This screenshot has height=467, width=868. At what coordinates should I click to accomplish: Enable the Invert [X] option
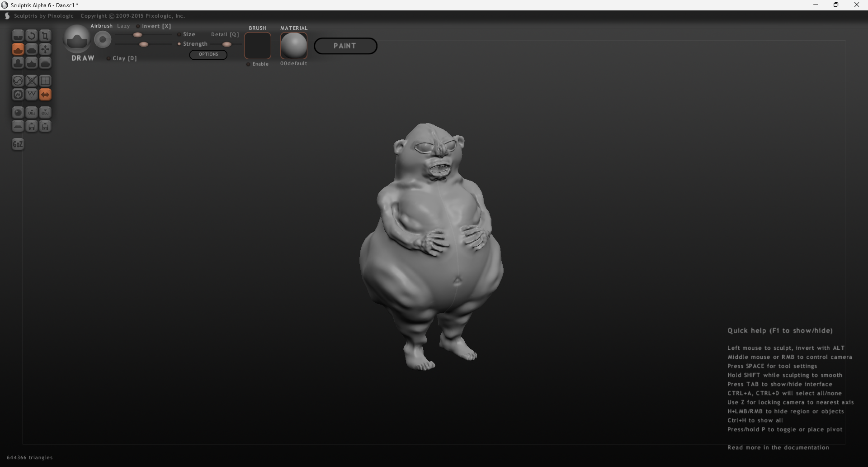click(154, 26)
